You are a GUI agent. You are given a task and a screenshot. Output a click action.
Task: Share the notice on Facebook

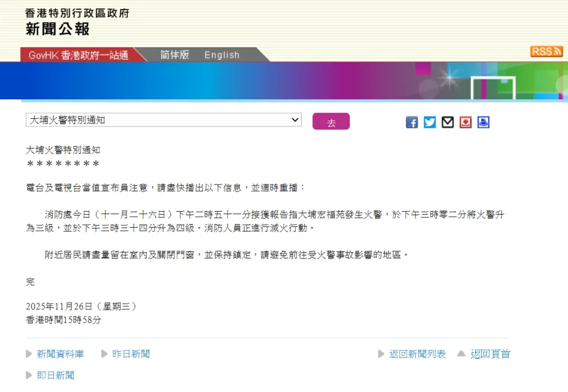coord(412,122)
